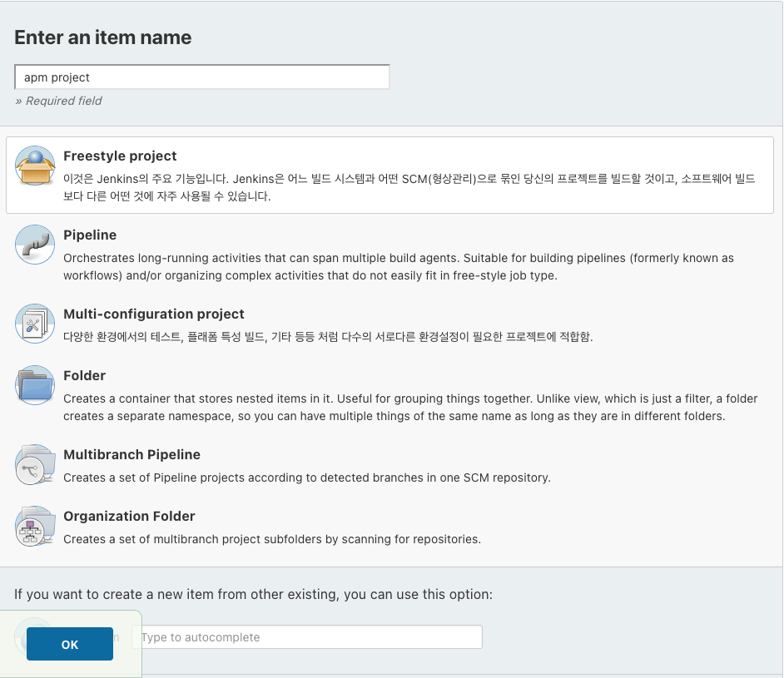Viewport: 784px width, 678px height.
Task: Click the Multi-configuration project tools icon
Action: pos(35,324)
